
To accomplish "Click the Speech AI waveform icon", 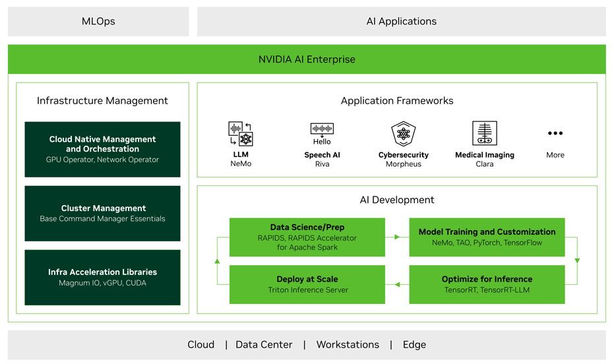I will pyautogui.click(x=322, y=129).
